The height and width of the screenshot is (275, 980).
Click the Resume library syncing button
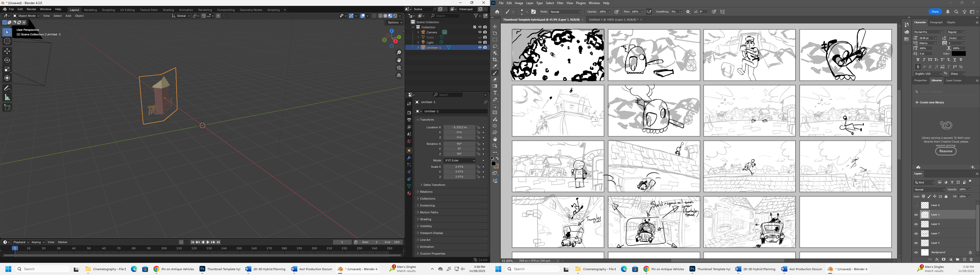click(946, 151)
